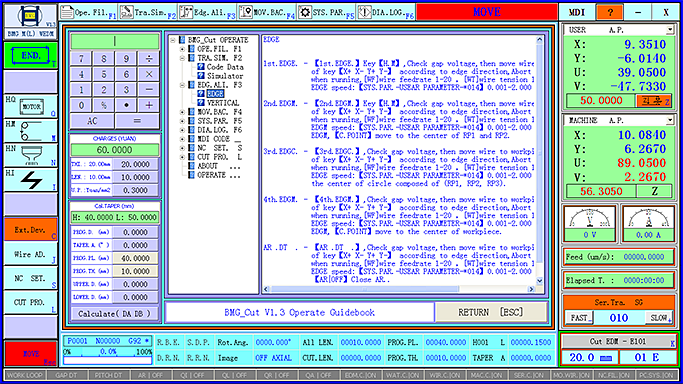
Task: Open the DIA. LOG. F6 tab
Action: 386,12
